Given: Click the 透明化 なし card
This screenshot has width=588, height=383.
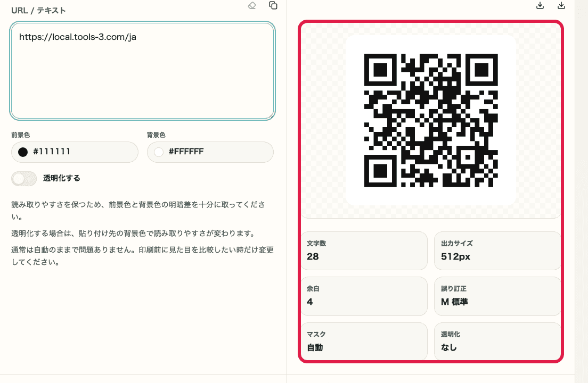Looking at the screenshot, I should click(x=497, y=342).
